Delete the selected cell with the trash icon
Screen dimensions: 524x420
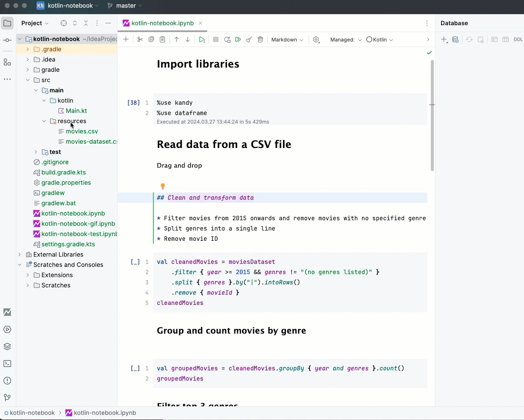tap(260, 39)
